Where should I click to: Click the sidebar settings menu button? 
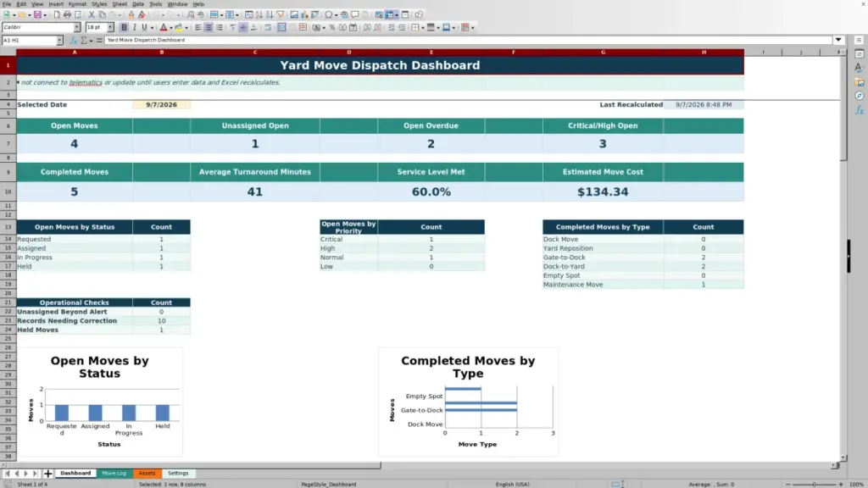tap(860, 40)
